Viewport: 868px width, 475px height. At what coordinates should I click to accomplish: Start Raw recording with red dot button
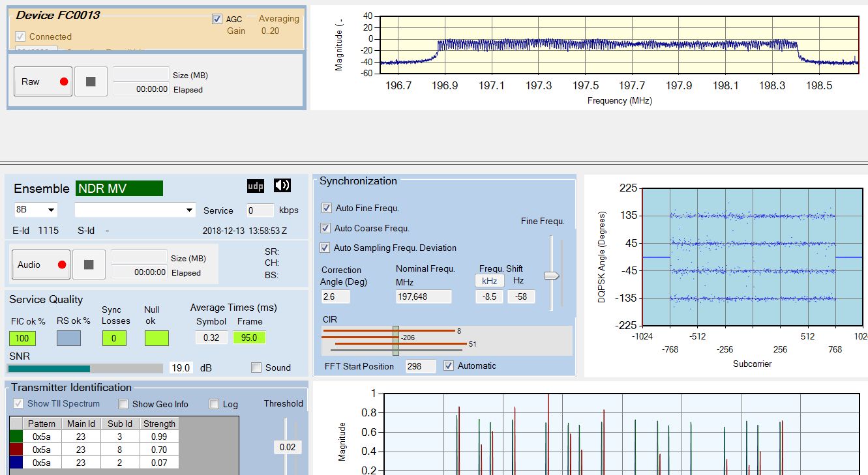[42, 81]
